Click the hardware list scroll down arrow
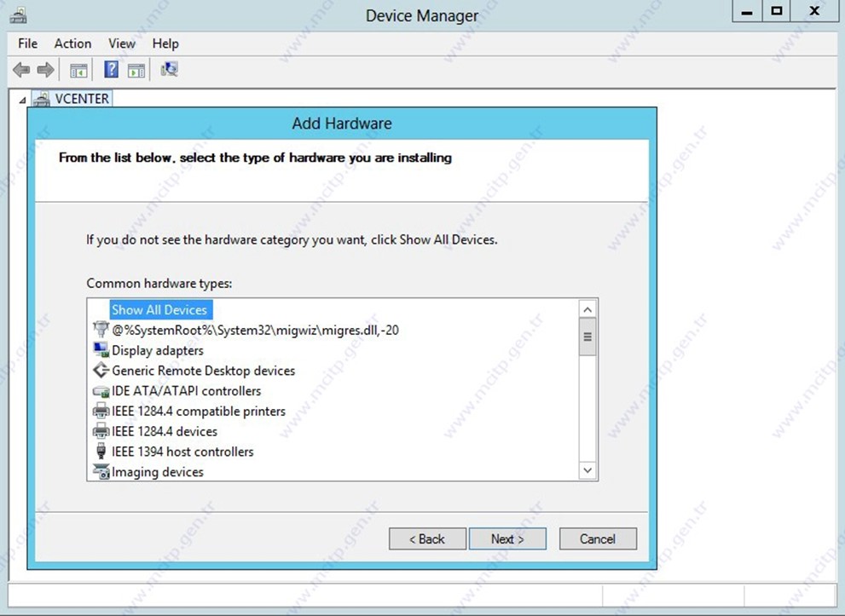The height and width of the screenshot is (616, 845). (x=587, y=470)
